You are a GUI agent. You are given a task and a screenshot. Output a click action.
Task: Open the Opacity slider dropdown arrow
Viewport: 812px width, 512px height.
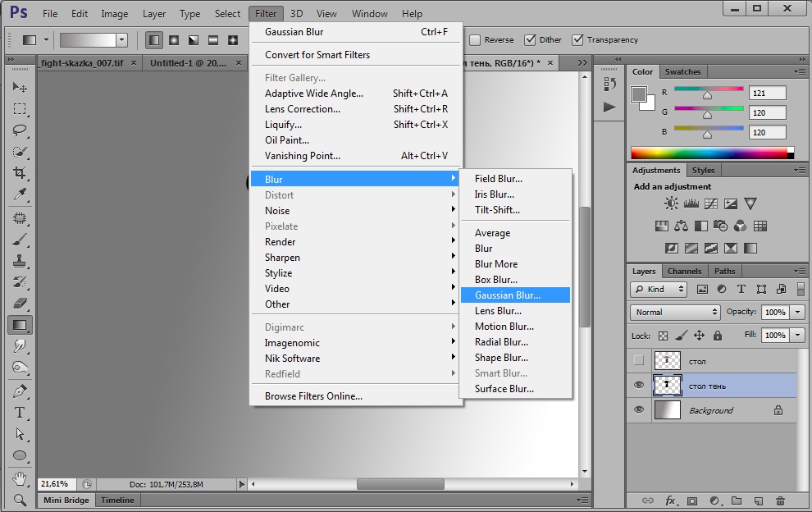coord(798,312)
